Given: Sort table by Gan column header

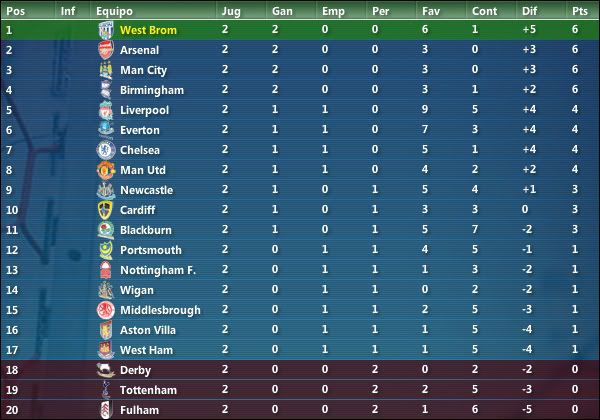Looking at the screenshot, I should click(282, 11).
